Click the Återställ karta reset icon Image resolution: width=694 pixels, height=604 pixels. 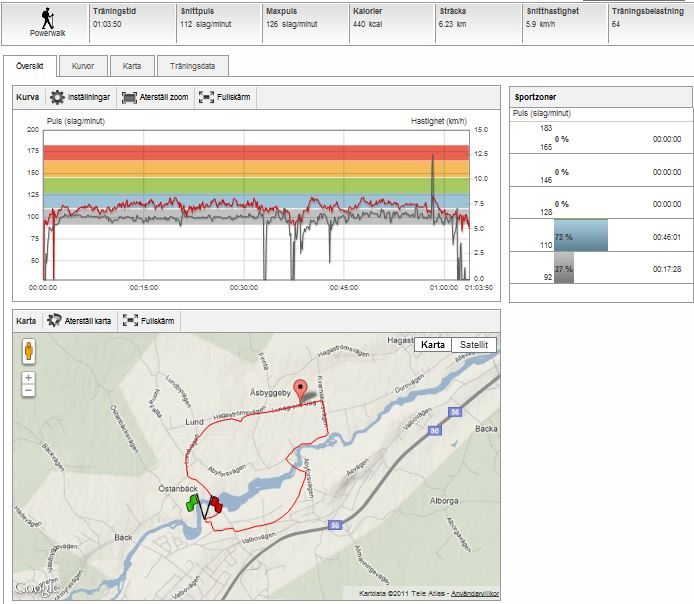(x=54, y=321)
